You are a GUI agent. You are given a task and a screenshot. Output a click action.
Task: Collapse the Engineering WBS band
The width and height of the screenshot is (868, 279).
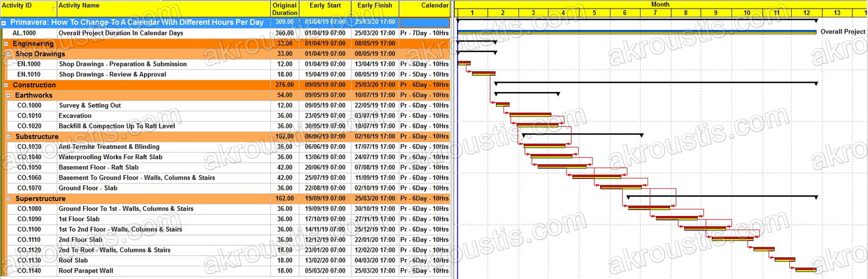click(6, 43)
